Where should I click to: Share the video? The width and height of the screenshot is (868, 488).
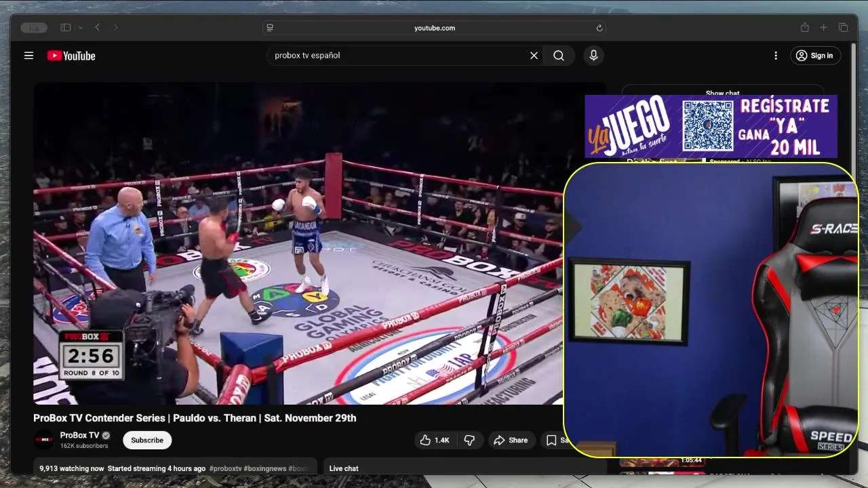coord(511,441)
